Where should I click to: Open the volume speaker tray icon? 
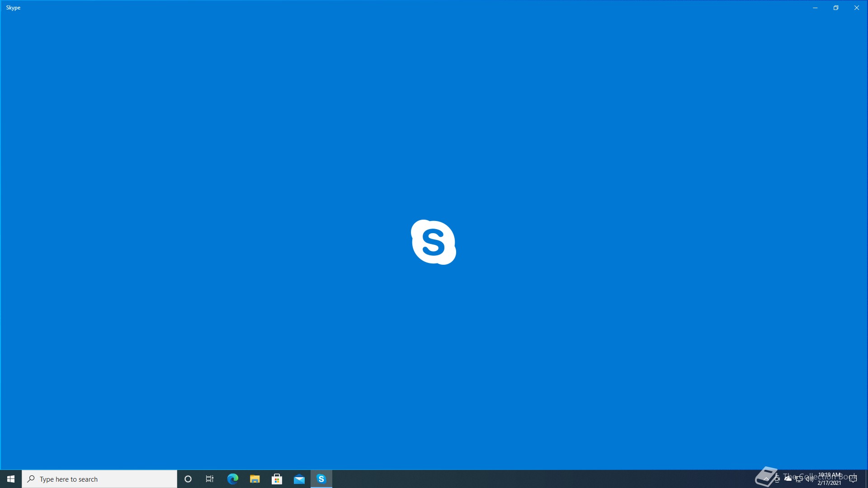[x=810, y=479]
